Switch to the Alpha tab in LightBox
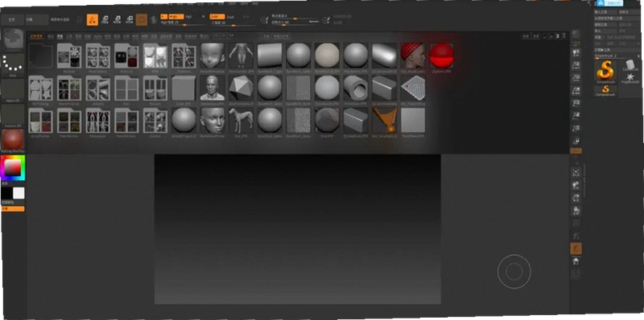The height and width of the screenshot is (320, 644). coord(97,36)
